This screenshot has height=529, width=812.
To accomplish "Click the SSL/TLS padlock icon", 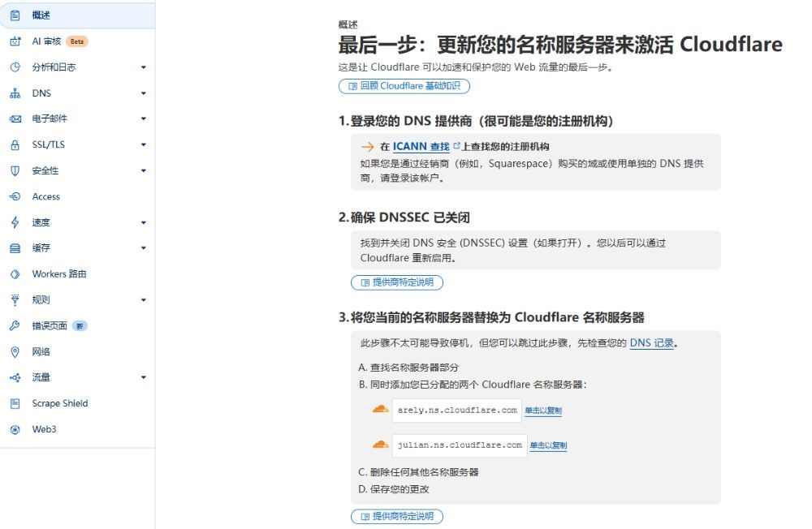I will 15,145.
